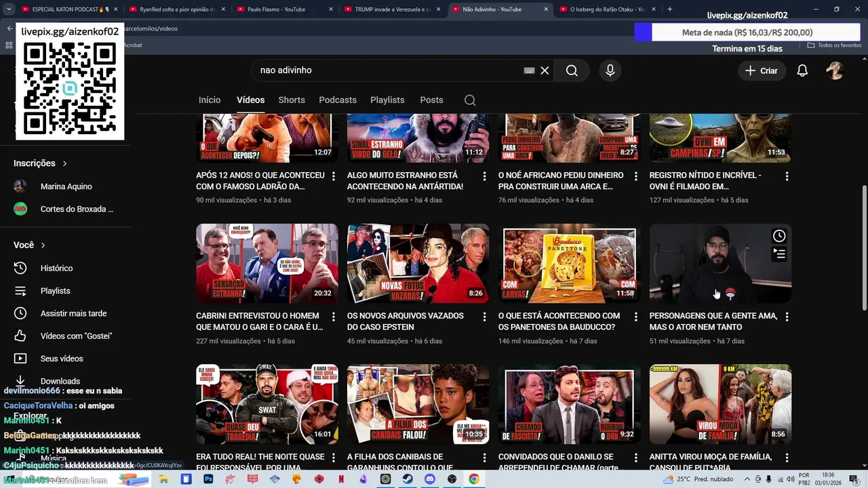Switch to Início channel tab
Viewport: 868px width, 488px height.
[210, 100]
